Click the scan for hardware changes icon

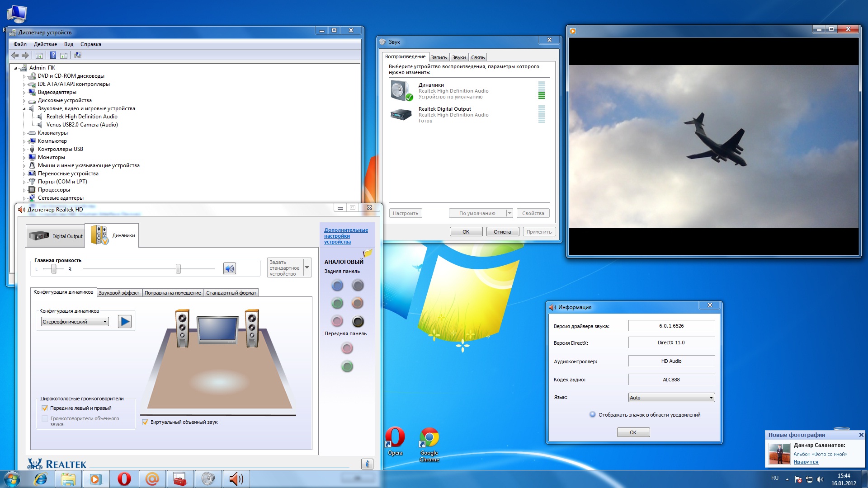(78, 55)
